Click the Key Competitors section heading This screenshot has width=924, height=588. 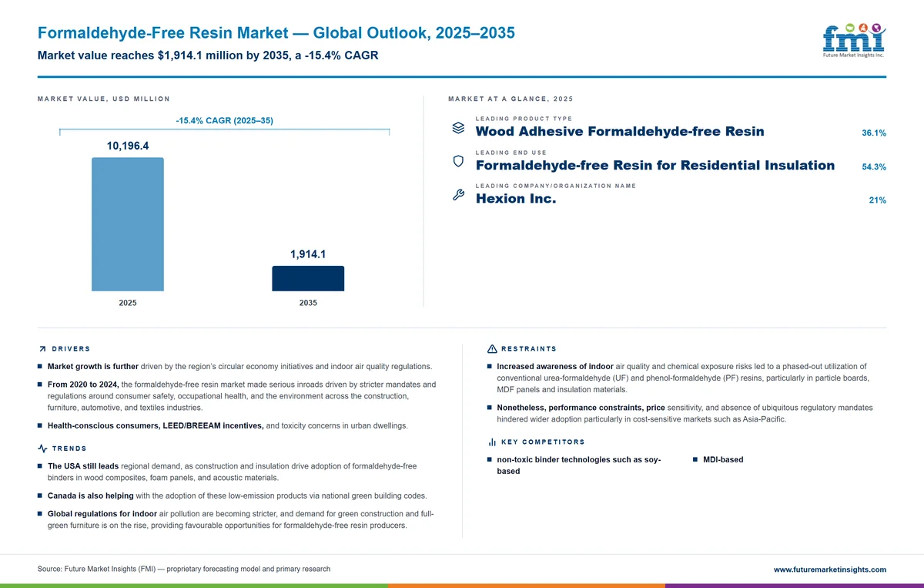click(x=543, y=442)
